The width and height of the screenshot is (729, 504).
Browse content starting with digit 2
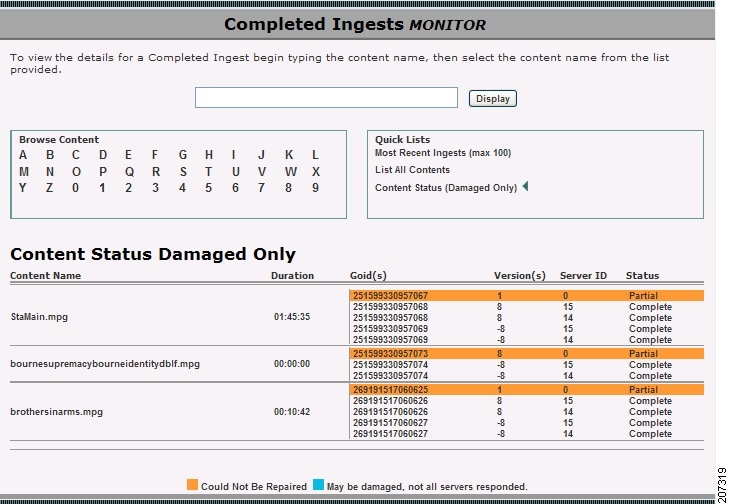(128, 188)
